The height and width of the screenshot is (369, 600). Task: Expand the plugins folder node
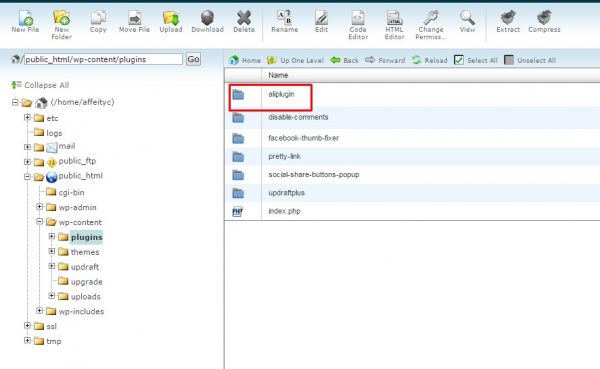click(x=52, y=236)
